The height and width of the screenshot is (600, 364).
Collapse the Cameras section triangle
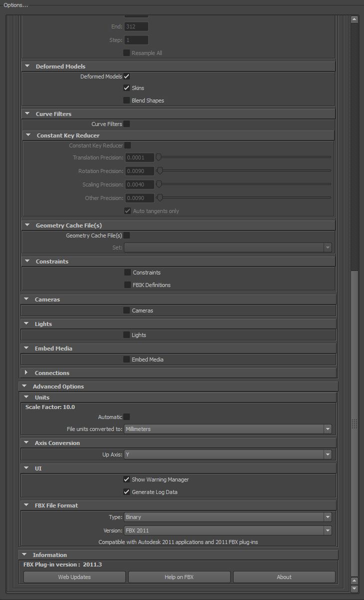[x=26, y=299]
